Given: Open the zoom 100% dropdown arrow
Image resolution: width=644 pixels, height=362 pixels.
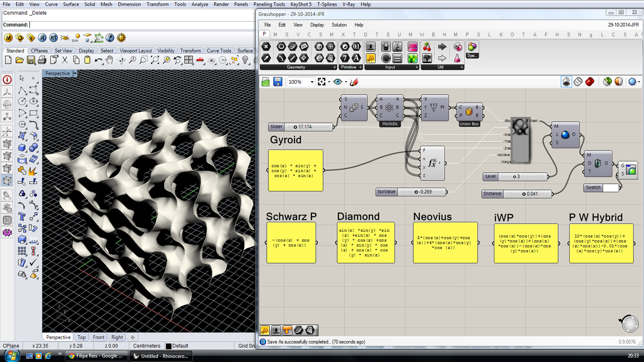Looking at the screenshot, I should (x=312, y=82).
